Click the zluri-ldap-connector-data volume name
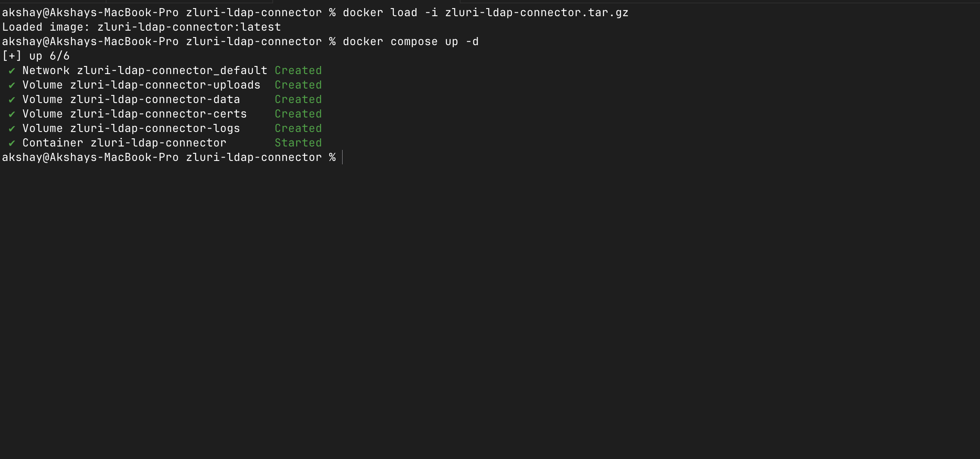Viewport: 980px width, 459px height. pyautogui.click(x=155, y=99)
